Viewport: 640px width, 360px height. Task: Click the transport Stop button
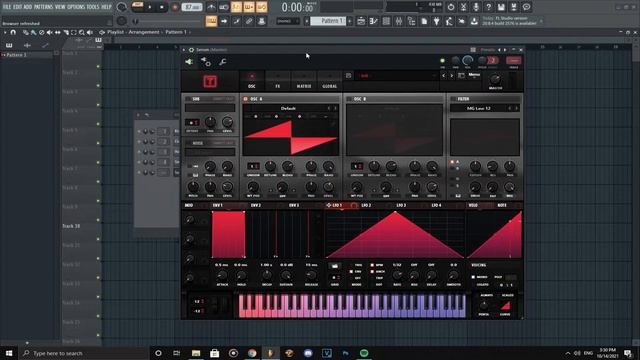(x=162, y=7)
